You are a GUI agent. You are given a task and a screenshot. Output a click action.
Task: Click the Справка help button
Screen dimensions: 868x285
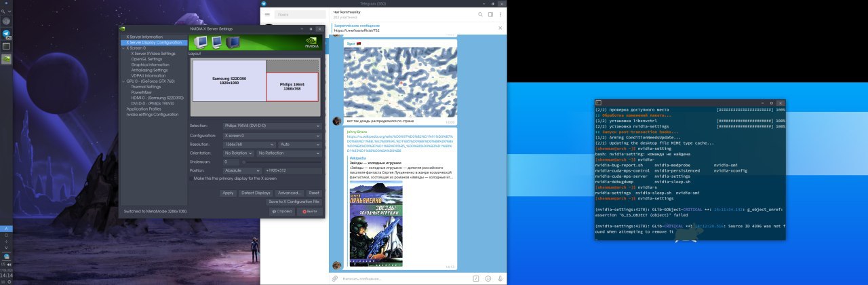tap(283, 212)
